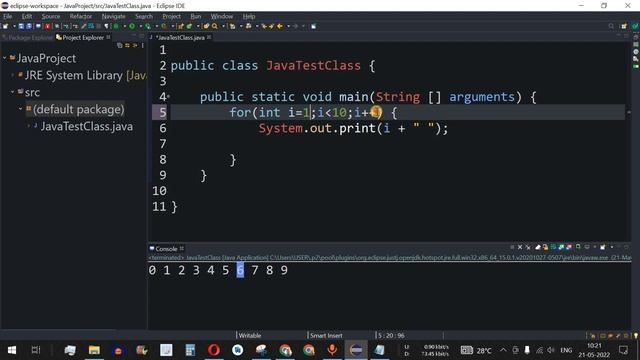The width and height of the screenshot is (640, 360).
Task: Click Remove Launch in the console
Action: click(x=520, y=247)
